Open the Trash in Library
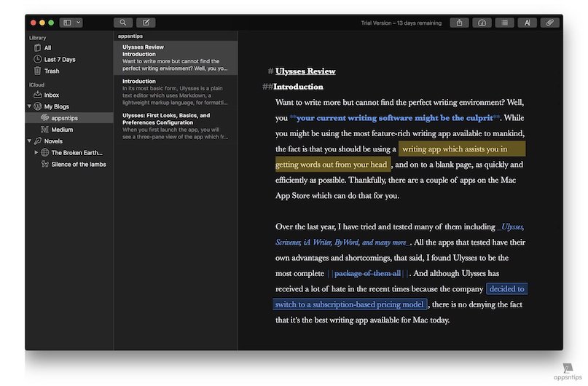Viewport: 588px width, 386px height. click(52, 71)
